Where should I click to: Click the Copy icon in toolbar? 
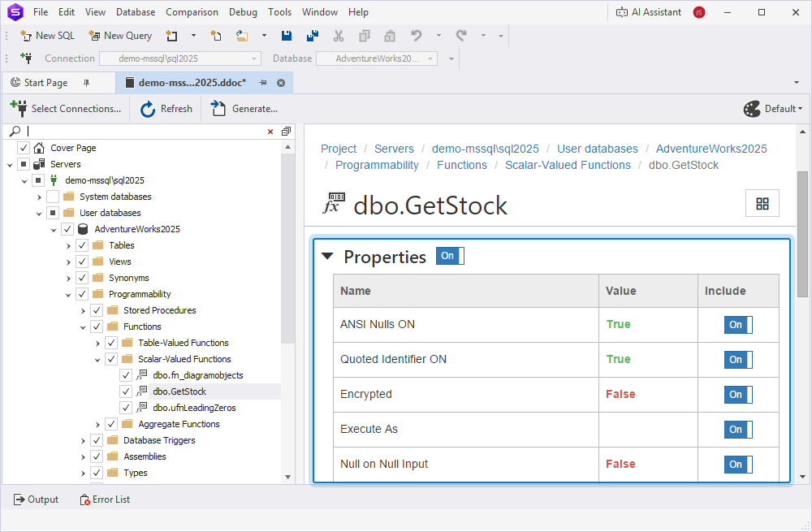click(365, 36)
